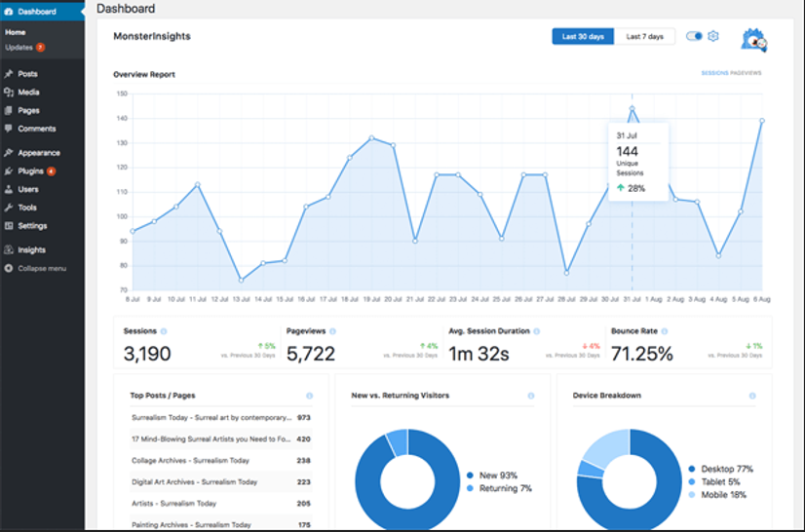Click the Device Breakdown info icon
Viewport: 805px width, 532px height.
tap(753, 396)
